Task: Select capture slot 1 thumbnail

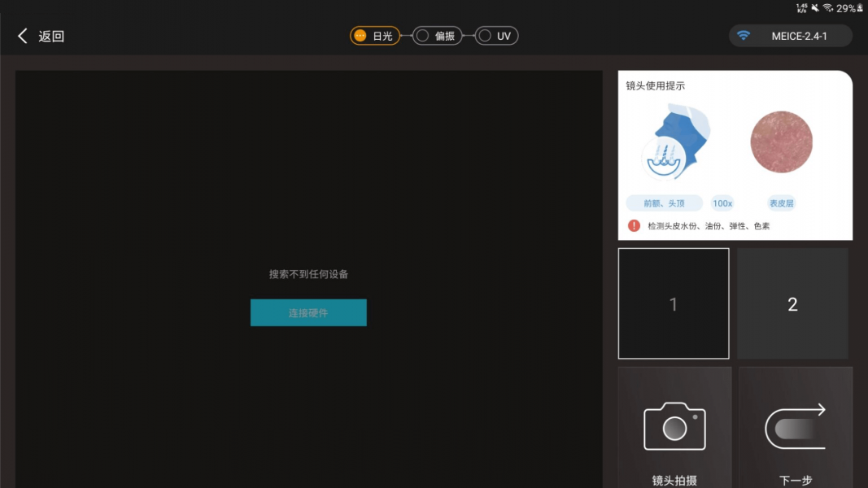Action: tap(673, 303)
